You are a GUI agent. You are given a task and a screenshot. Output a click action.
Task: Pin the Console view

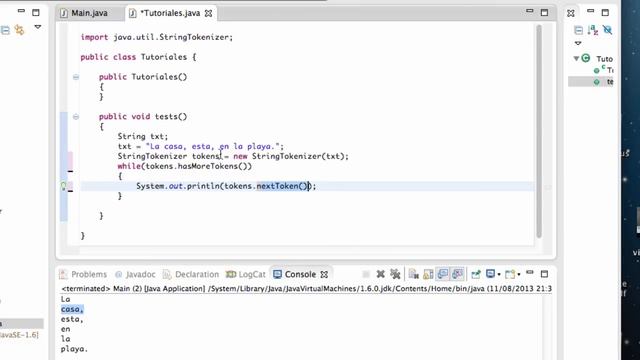476,274
